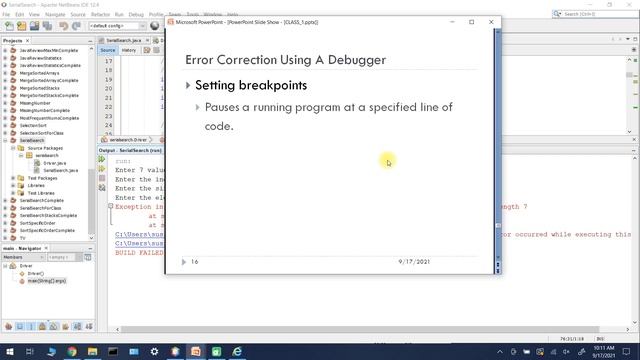Viewport: 640px width, 360px height.
Task: Open Driver.java in Projects tree
Action: click(54, 163)
